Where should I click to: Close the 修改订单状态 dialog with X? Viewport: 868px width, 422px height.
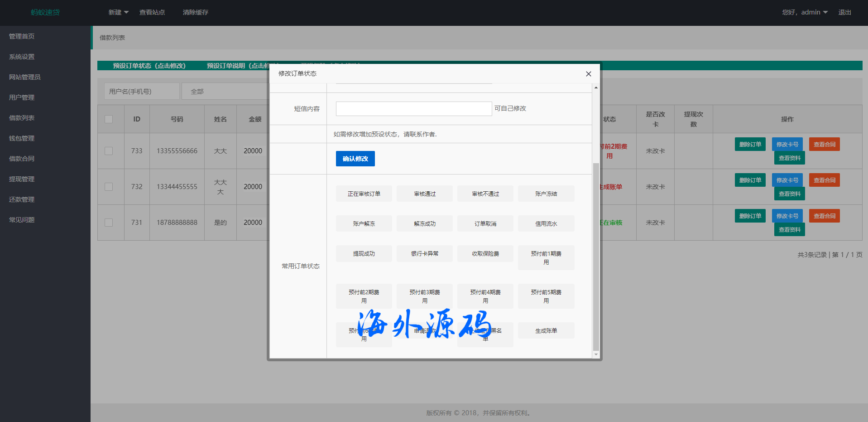coord(588,74)
